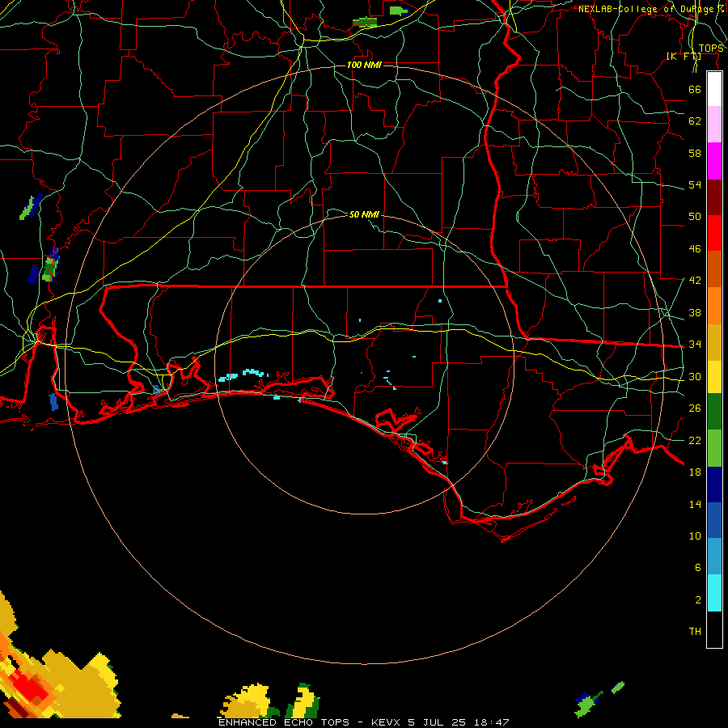Select the dark green legend swatch
This screenshot has width=728, height=728.
click(x=714, y=412)
